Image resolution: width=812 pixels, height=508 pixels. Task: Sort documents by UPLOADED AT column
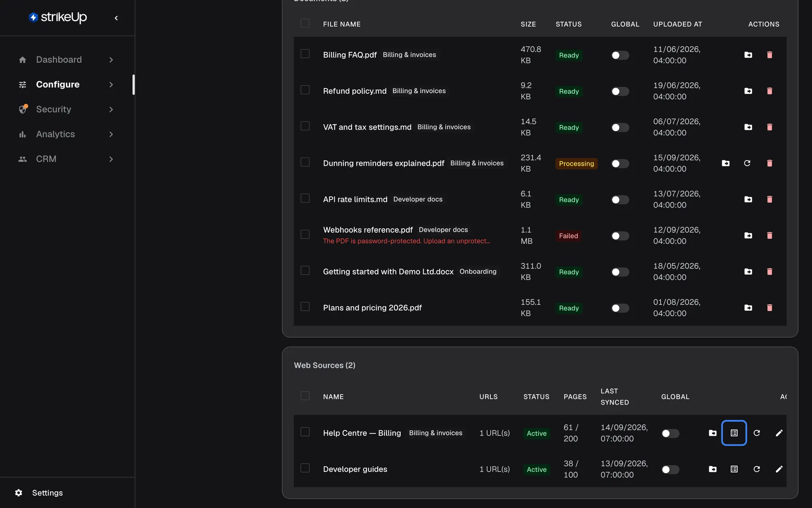pos(678,24)
